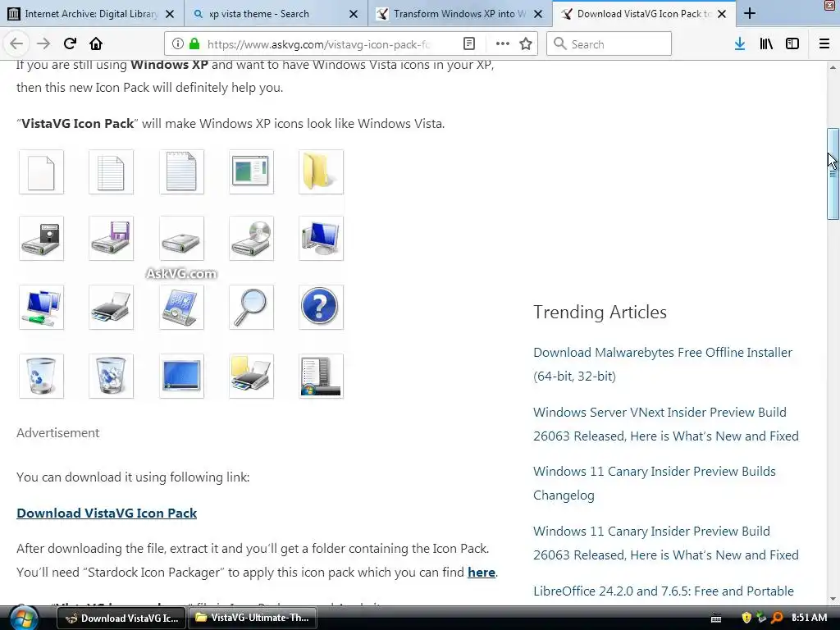
Task: Click the CD drive icon image
Action: tap(251, 239)
